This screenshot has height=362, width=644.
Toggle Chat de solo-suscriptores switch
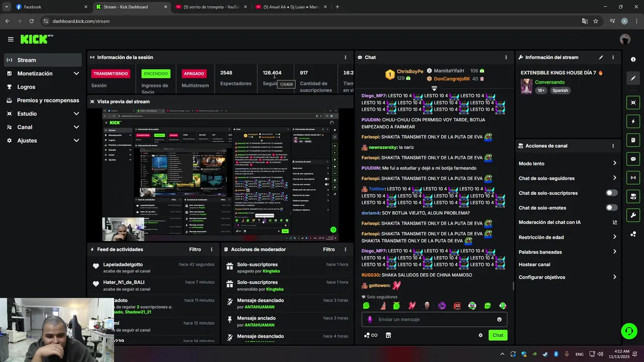(x=611, y=193)
